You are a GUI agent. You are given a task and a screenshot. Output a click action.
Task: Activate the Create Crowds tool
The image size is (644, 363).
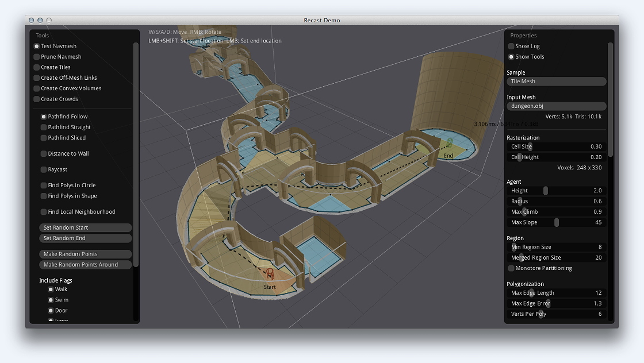click(x=37, y=99)
